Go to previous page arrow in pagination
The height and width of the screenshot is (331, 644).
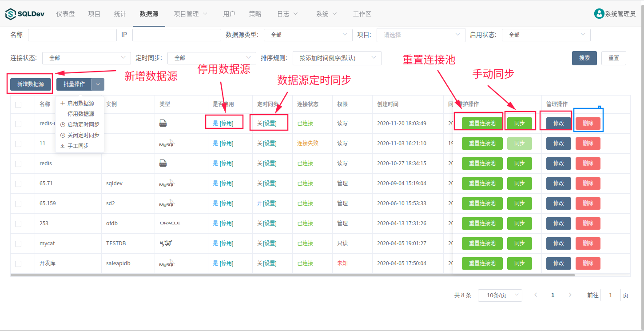coord(536,295)
